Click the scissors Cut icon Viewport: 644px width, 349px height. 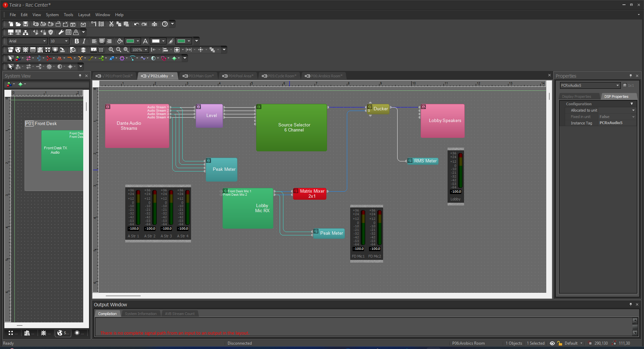tap(111, 24)
